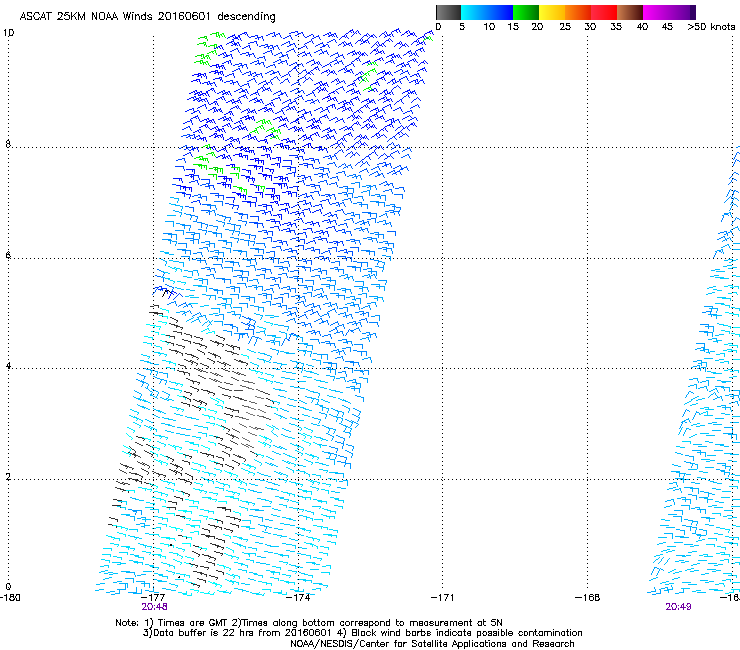Click the orange 25-30 knots legend segment

(x=578, y=12)
